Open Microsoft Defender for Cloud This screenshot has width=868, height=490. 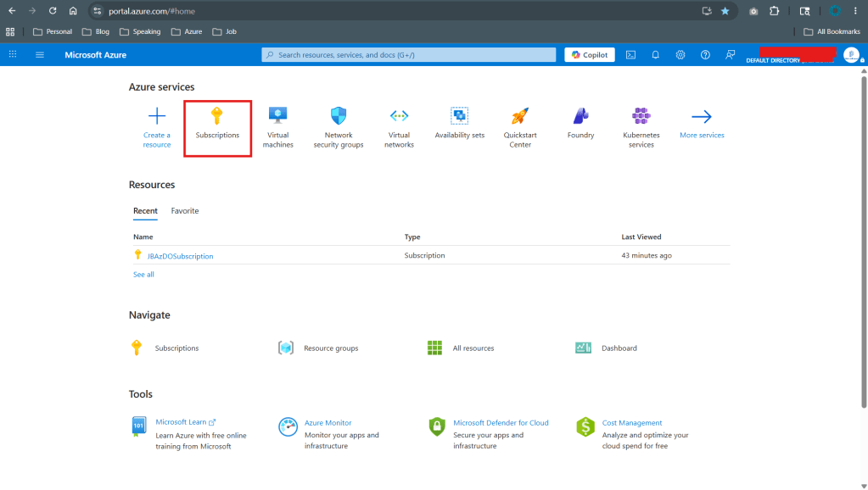[x=501, y=422]
